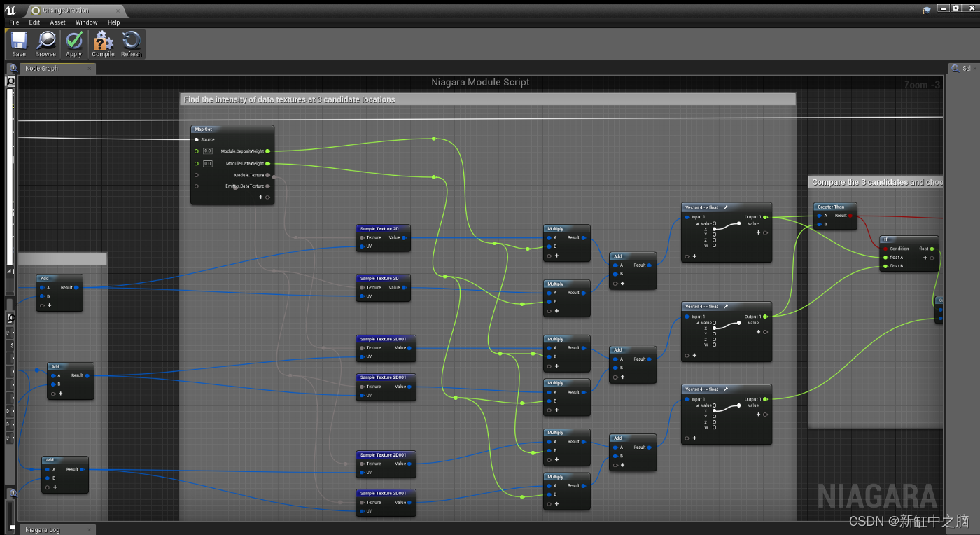This screenshot has width=980, height=535.
Task: Click Module.DataWeight output pin
Action: [x=267, y=164]
